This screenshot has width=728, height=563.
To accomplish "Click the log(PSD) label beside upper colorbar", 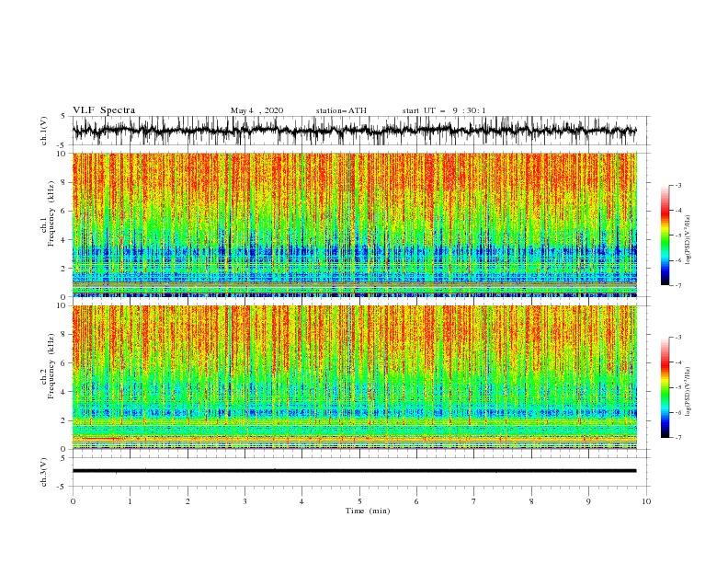I will (688, 240).
